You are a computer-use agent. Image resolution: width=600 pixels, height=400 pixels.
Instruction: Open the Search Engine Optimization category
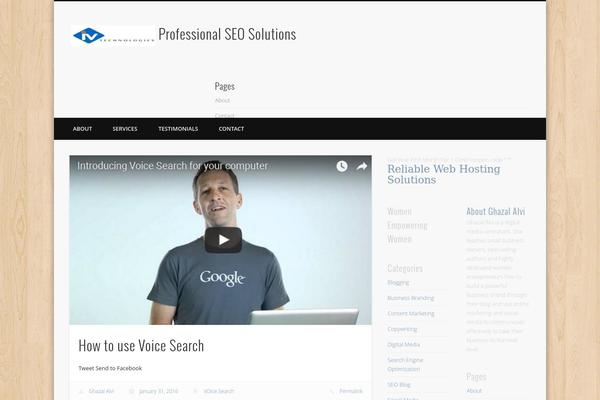405,364
